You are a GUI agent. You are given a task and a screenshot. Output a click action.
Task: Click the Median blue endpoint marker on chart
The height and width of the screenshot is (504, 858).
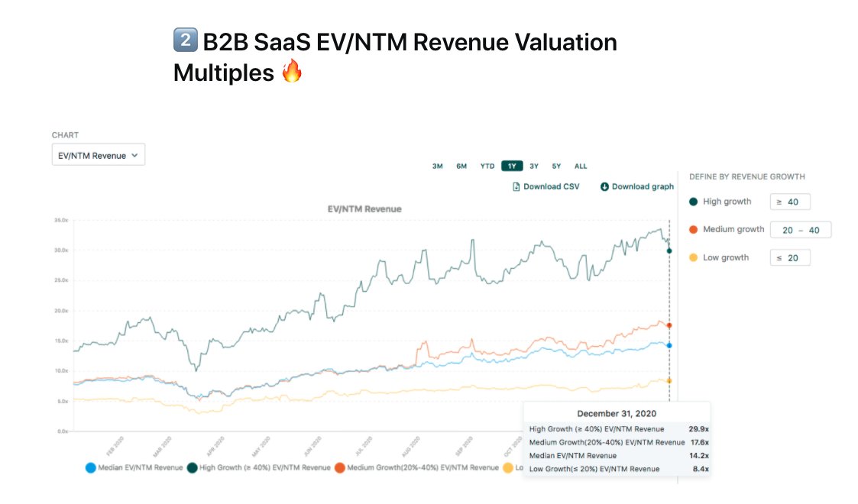click(669, 345)
